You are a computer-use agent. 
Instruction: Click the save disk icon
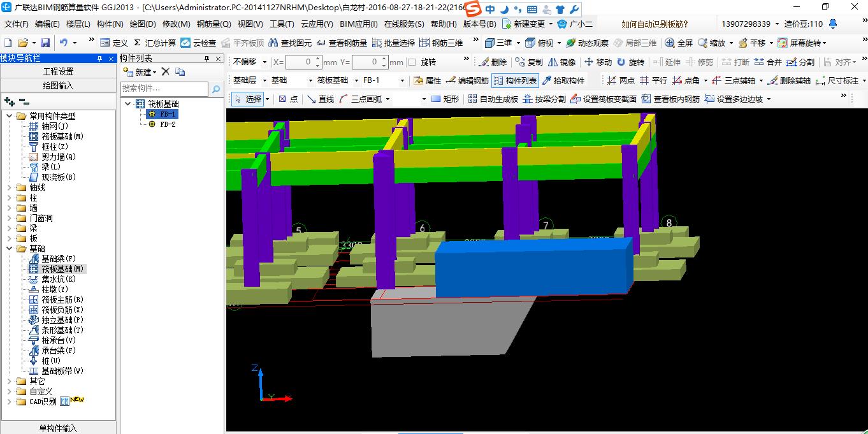coord(45,43)
